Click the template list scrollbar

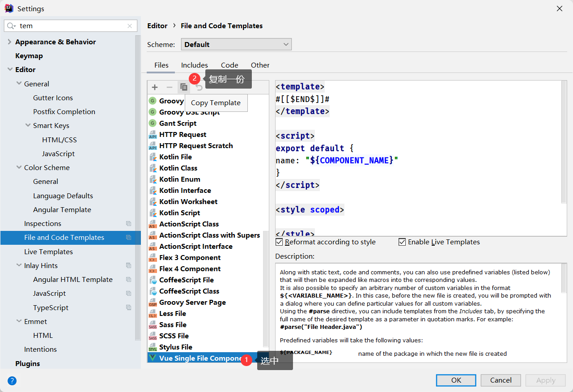(x=266, y=289)
